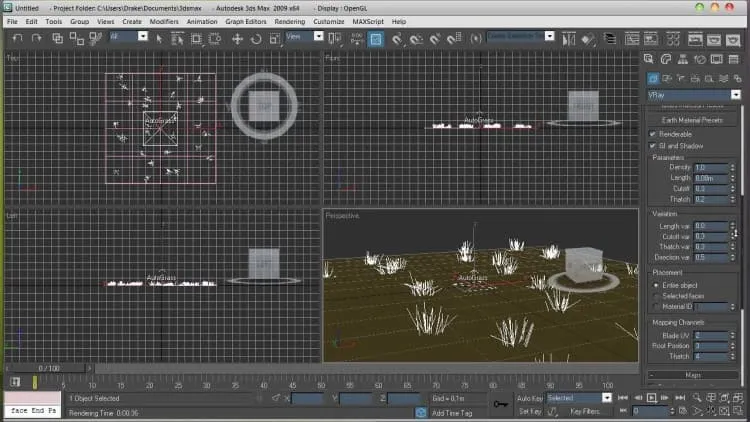The image size is (750, 422).
Task: Open the VRay object category dropdown
Action: coord(736,95)
